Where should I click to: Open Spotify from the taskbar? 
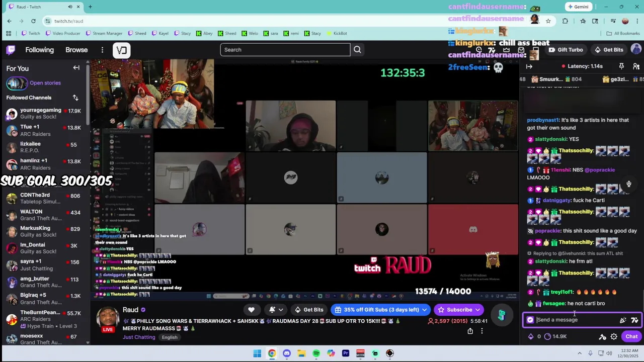316,353
